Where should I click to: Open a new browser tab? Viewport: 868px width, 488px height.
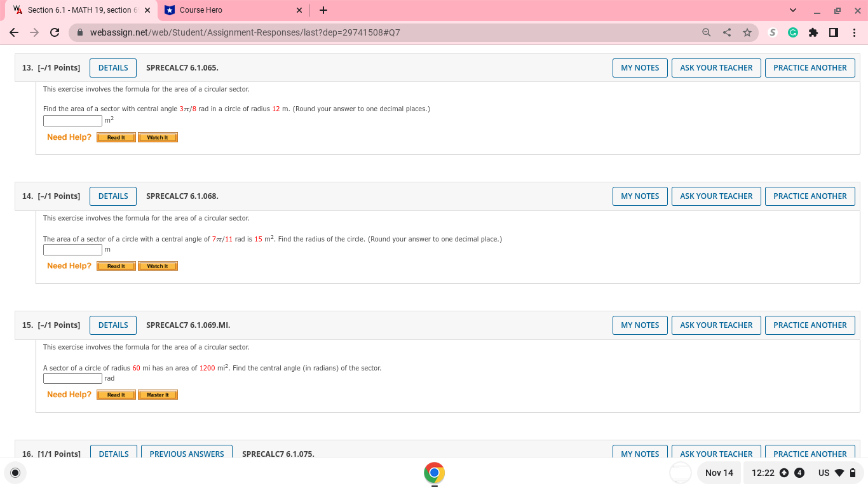323,10
